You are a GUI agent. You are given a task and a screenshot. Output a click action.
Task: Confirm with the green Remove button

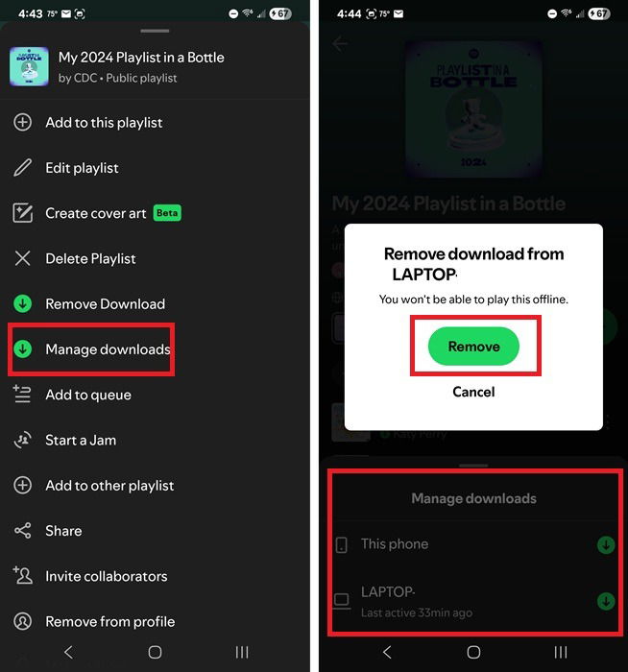pos(473,347)
